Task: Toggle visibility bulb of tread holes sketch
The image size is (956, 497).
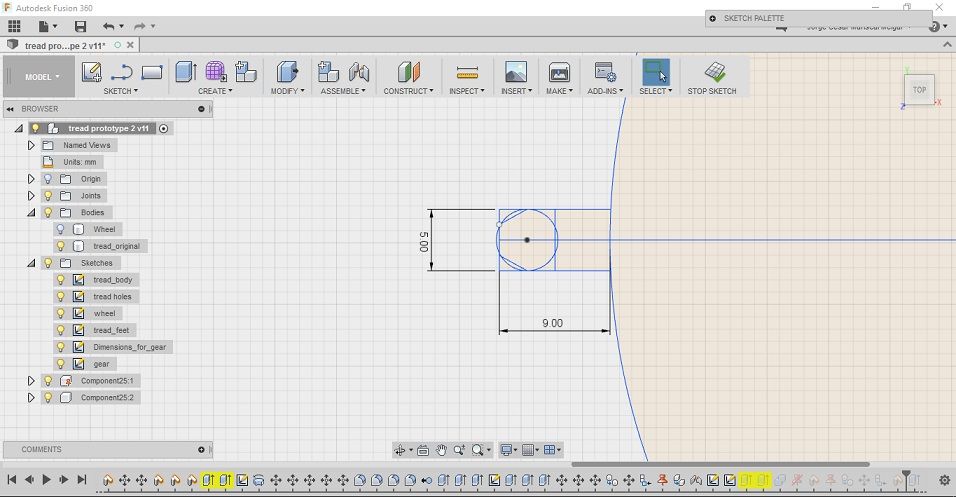Action: click(60, 296)
